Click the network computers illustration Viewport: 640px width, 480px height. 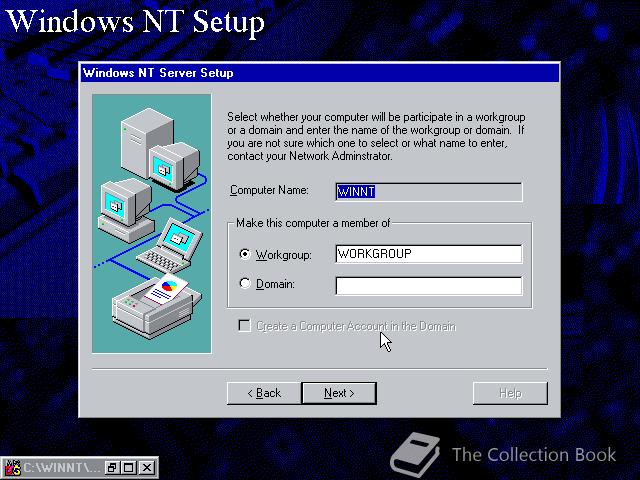(151, 223)
